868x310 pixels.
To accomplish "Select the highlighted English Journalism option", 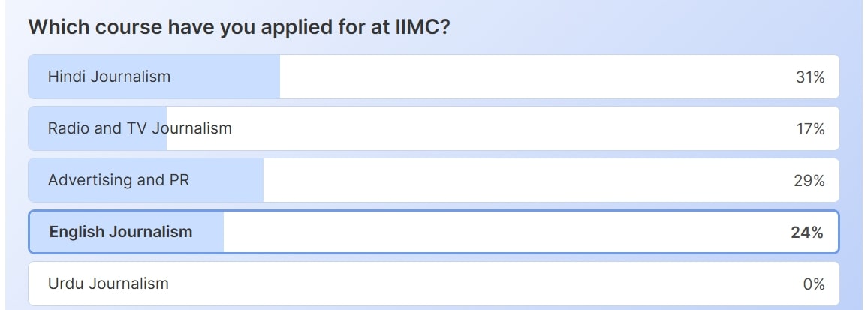I will (121, 232).
